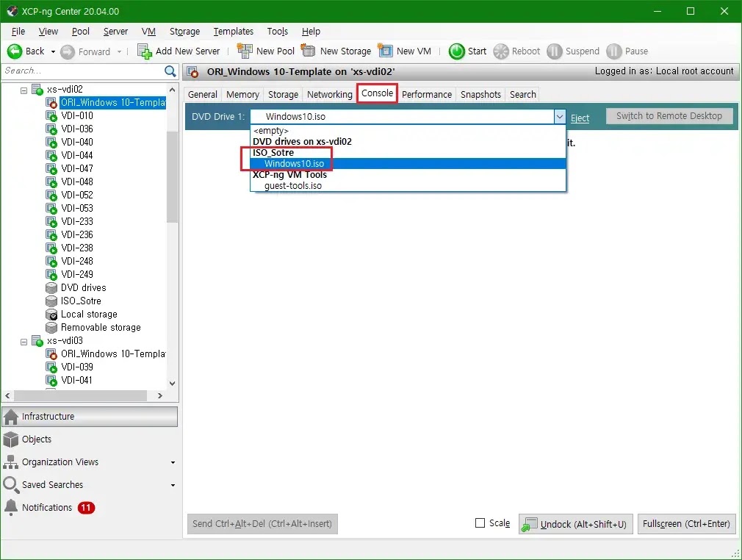Click the Notifications bell icon
Viewport: 742px width, 560px height.
(x=10, y=508)
